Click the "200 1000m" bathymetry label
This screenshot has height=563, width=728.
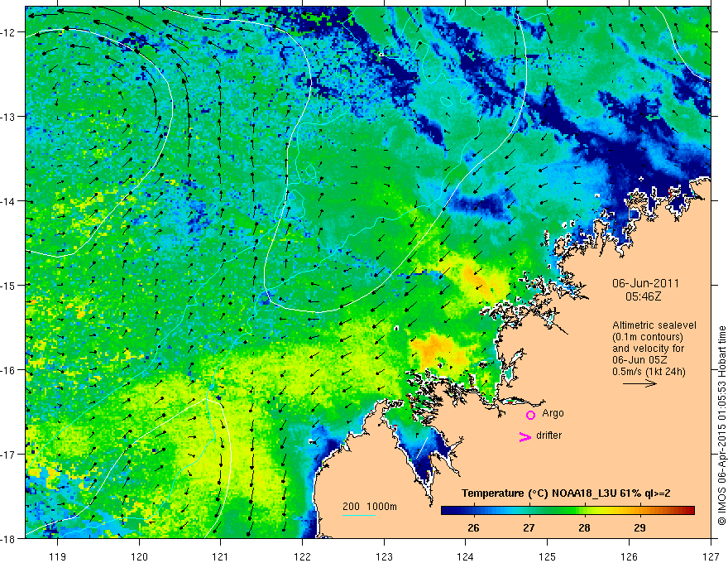370,507
